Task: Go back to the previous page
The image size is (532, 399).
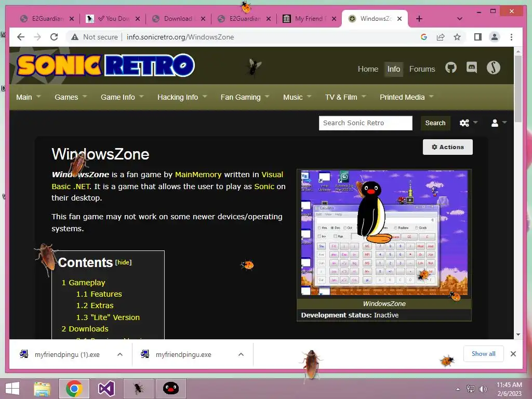Action: tap(21, 37)
